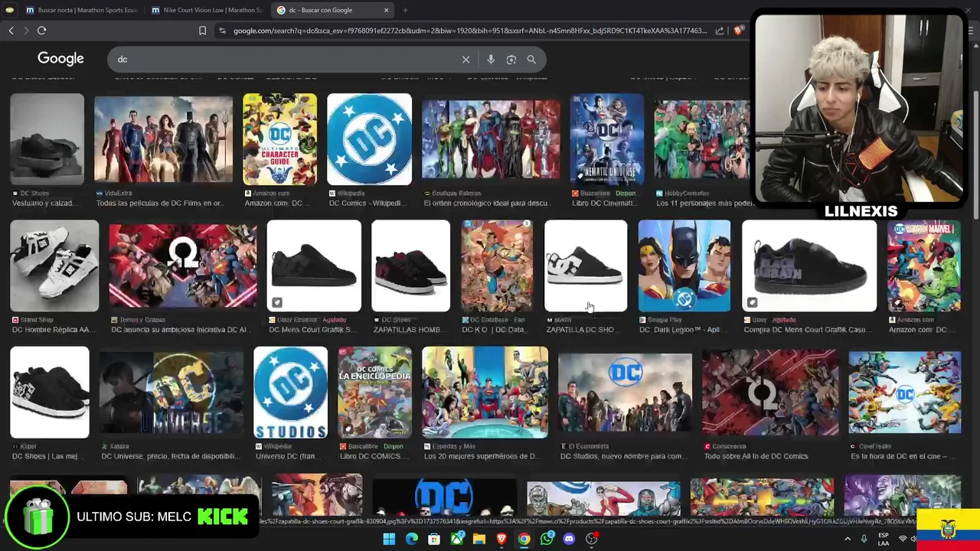
Task: Open OBS Studio from the taskbar
Action: tap(592, 539)
